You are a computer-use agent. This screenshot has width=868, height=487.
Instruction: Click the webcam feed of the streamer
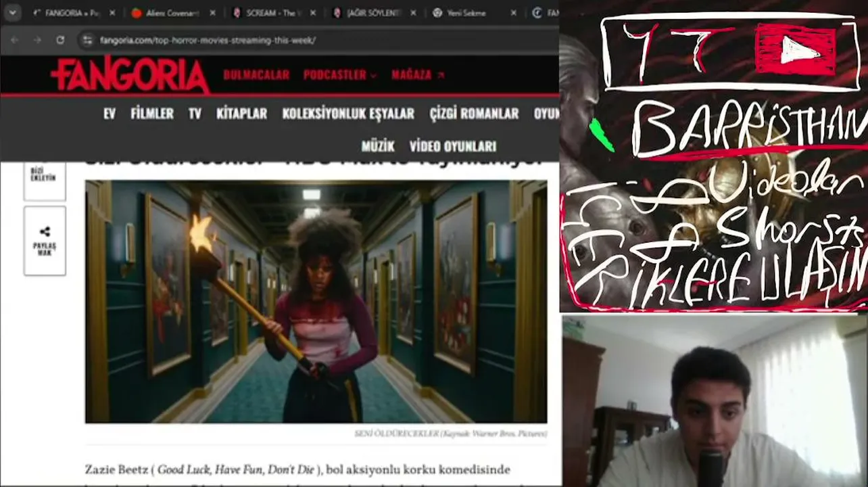[x=715, y=401]
